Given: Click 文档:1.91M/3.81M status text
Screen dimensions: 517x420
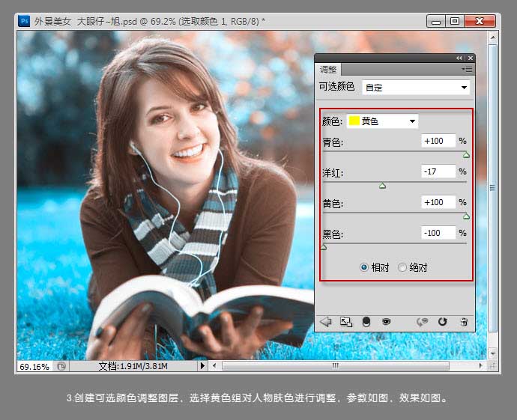Looking at the screenshot, I should coord(133,366).
